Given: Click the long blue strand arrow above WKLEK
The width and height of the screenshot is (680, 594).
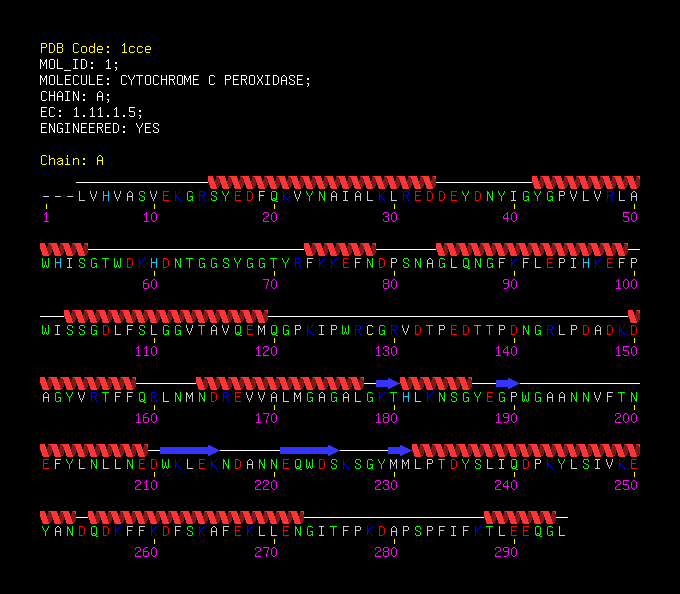Looking at the screenshot, I should coord(190,450).
